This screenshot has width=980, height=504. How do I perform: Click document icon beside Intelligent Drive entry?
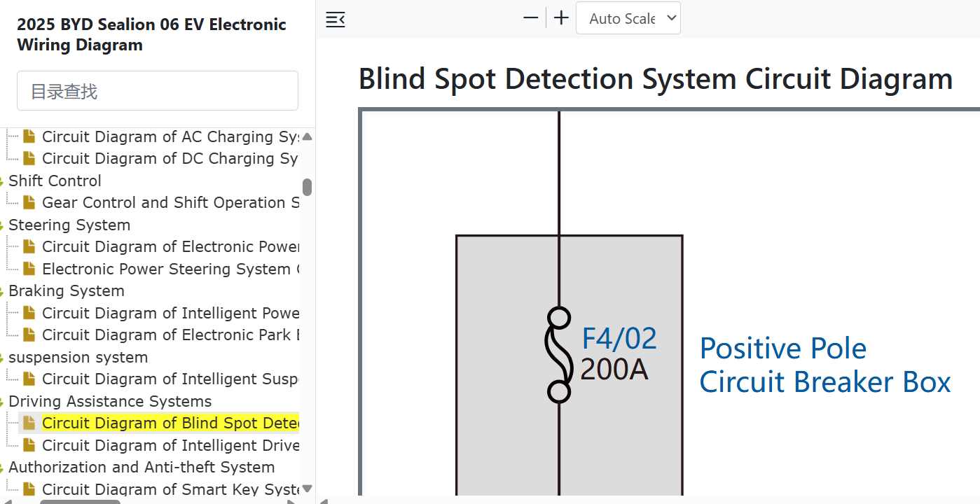click(x=29, y=445)
